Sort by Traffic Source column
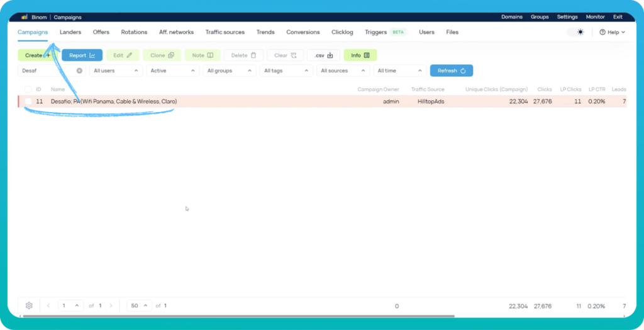The width and height of the screenshot is (644, 330). (428, 89)
